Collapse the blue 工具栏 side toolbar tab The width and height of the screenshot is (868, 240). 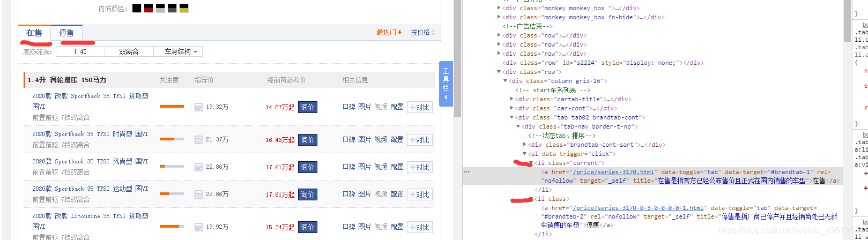click(x=446, y=84)
